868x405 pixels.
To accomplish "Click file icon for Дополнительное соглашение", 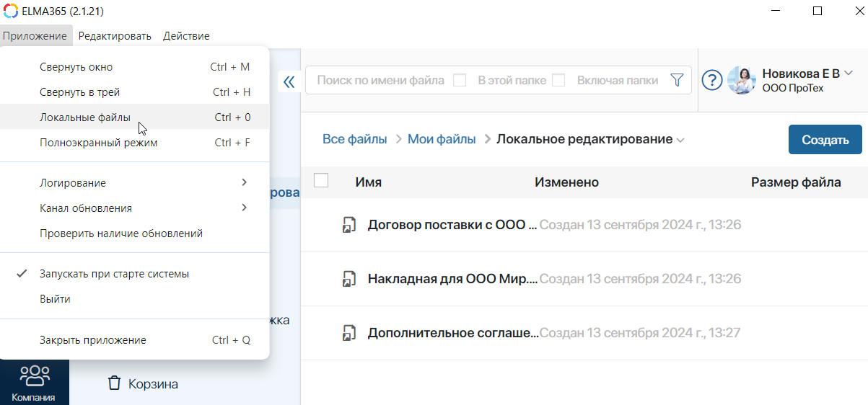I will (x=349, y=333).
